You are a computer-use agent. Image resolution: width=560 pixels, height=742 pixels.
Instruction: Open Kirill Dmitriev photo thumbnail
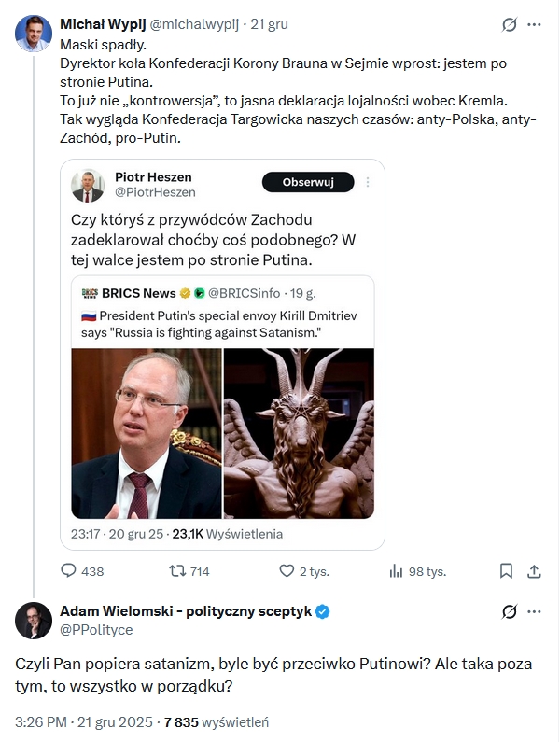[x=147, y=433]
